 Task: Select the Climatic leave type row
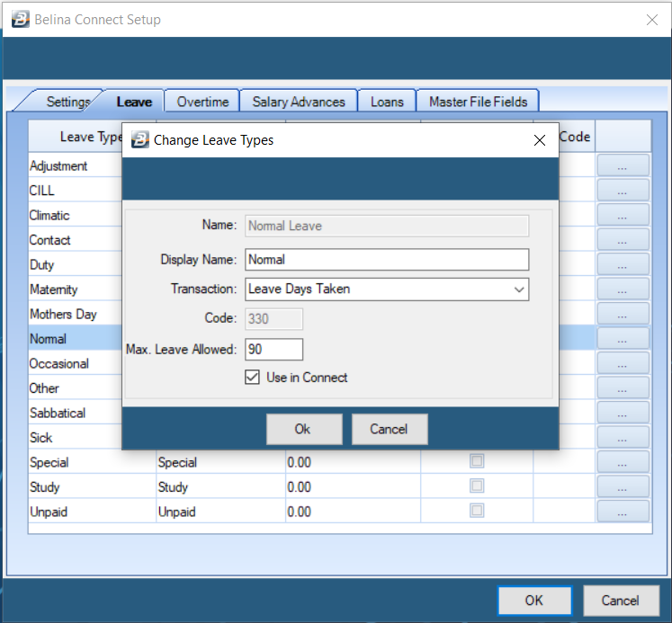coord(76,215)
